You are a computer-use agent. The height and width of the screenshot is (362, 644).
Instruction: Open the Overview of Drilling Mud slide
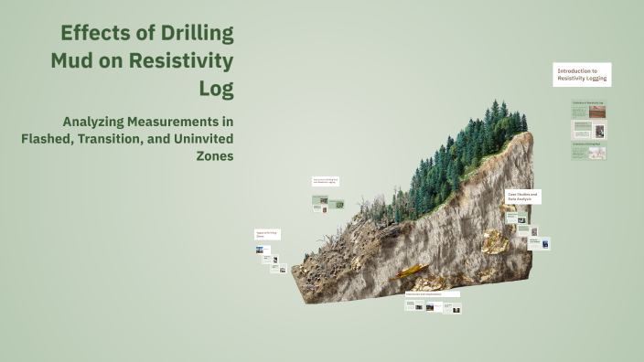click(588, 151)
